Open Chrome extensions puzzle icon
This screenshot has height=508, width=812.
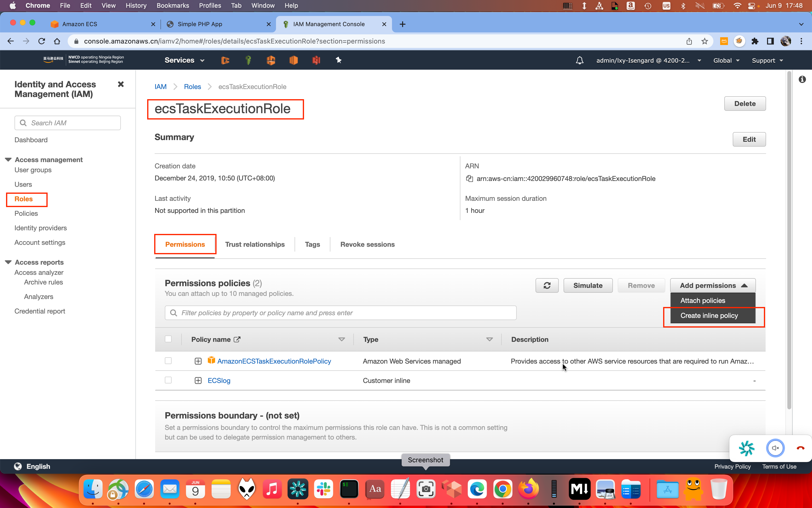[755, 41]
